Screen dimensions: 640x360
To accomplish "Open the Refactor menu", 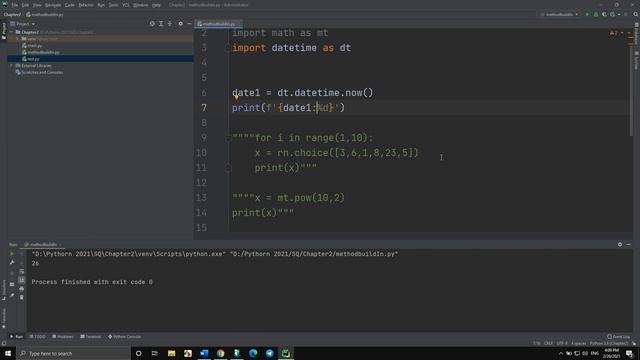I will click(86, 5).
